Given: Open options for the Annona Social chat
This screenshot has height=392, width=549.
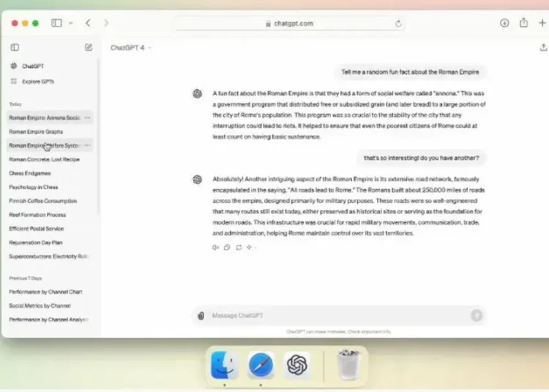Looking at the screenshot, I should [x=88, y=118].
